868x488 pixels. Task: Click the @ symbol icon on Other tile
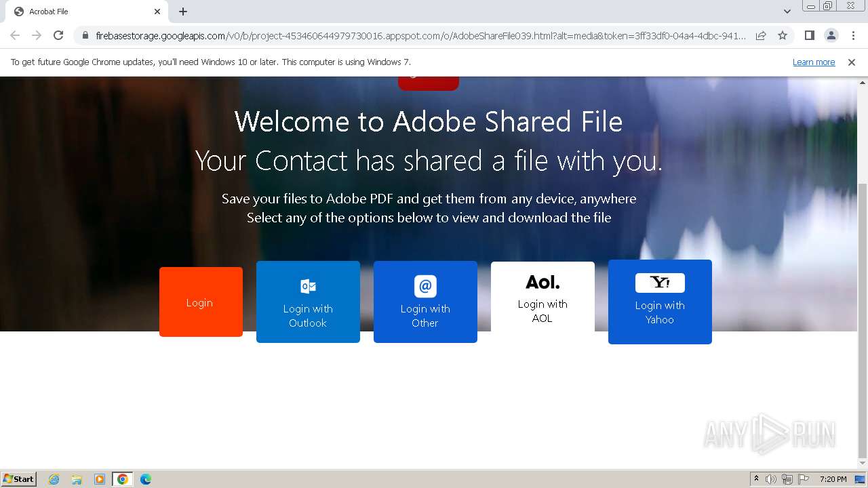click(x=425, y=286)
